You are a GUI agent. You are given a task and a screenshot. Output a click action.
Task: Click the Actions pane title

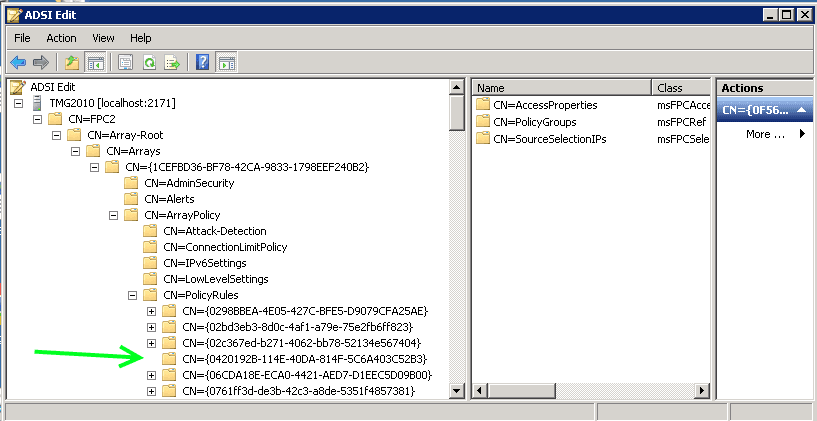pyautogui.click(x=742, y=88)
